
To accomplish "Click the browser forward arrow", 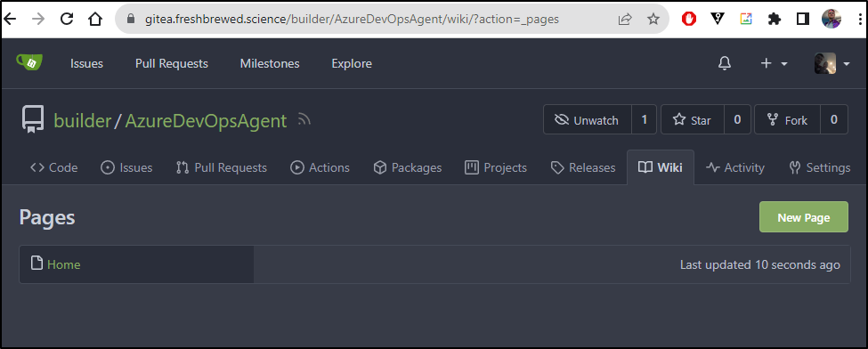I will click(38, 19).
